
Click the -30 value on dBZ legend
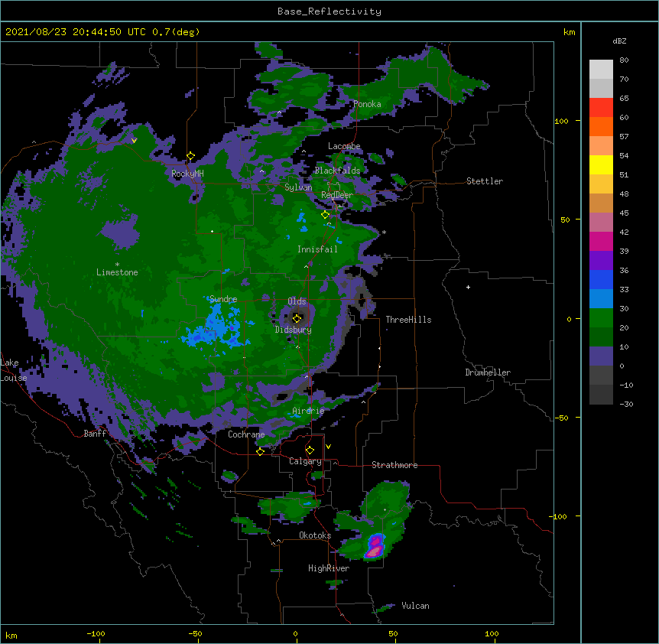[626, 404]
